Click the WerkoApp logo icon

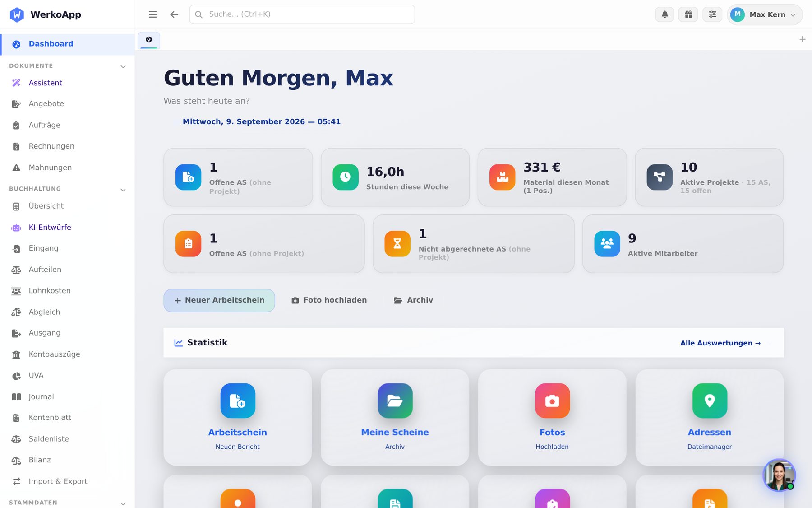(x=17, y=14)
